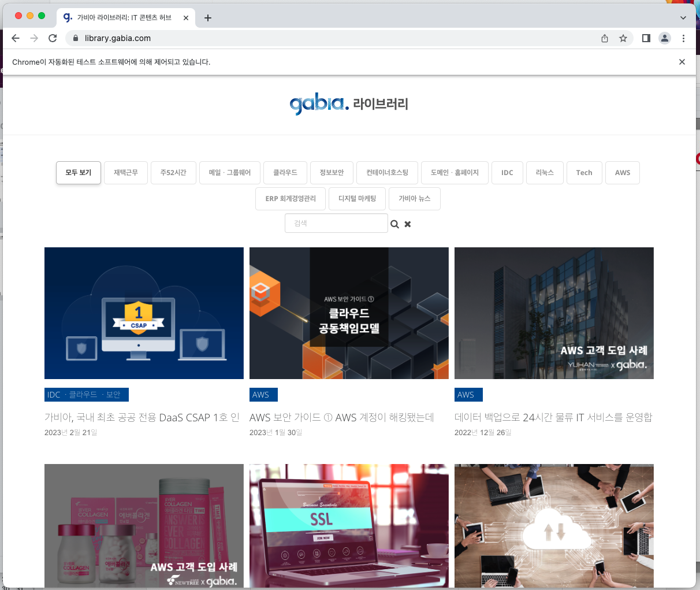Filter by 리눅스 category
700x590 pixels.
(x=545, y=173)
